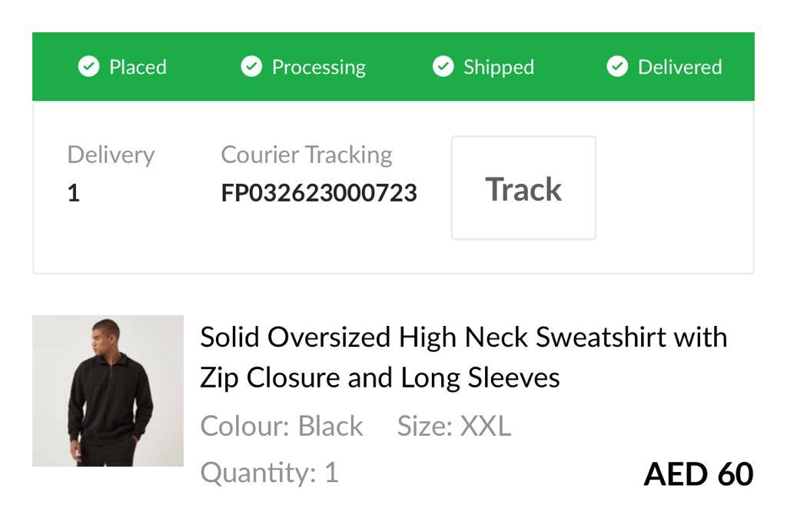
Task: Click the AED 60 price
Action: click(698, 474)
